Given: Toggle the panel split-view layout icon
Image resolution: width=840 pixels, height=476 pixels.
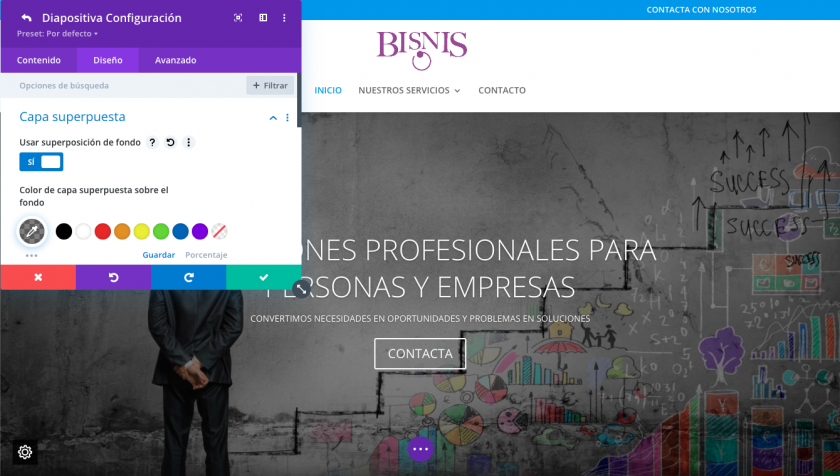Looking at the screenshot, I should point(263,18).
